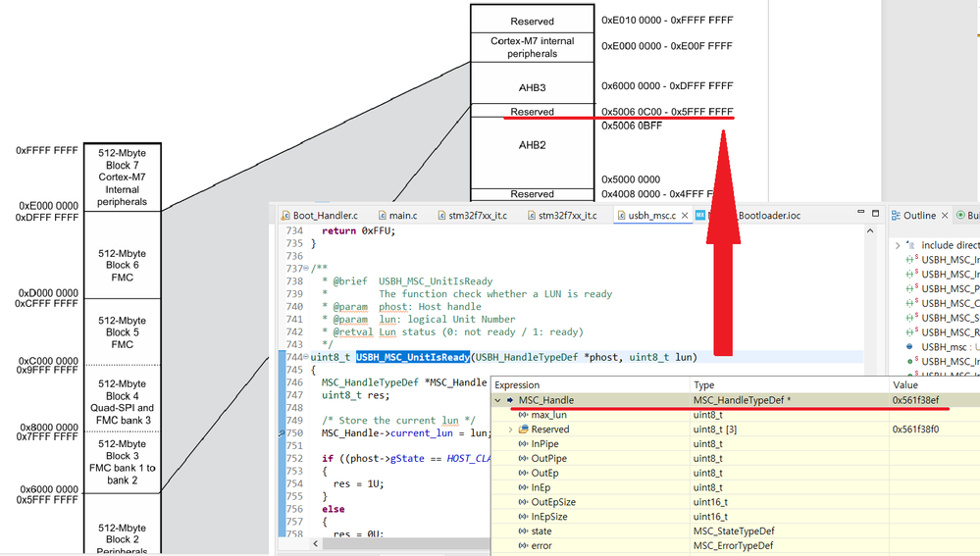Click the blue dot icon beside USBH_msc

[x=909, y=347]
